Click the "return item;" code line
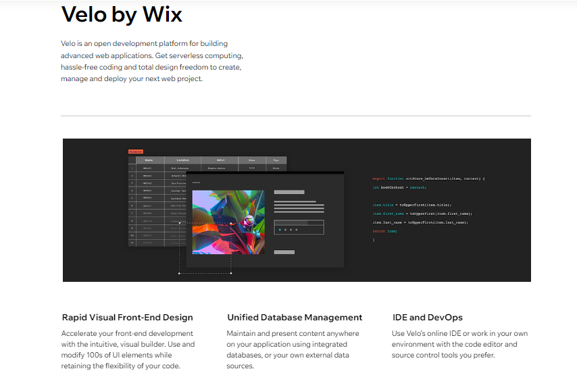The width and height of the screenshot is (577, 392). point(385,231)
